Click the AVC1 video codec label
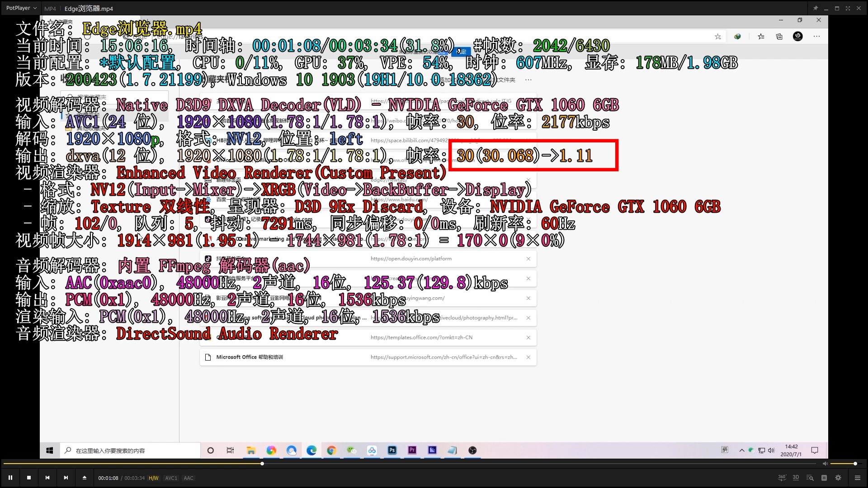The width and height of the screenshot is (868, 488). tap(171, 478)
